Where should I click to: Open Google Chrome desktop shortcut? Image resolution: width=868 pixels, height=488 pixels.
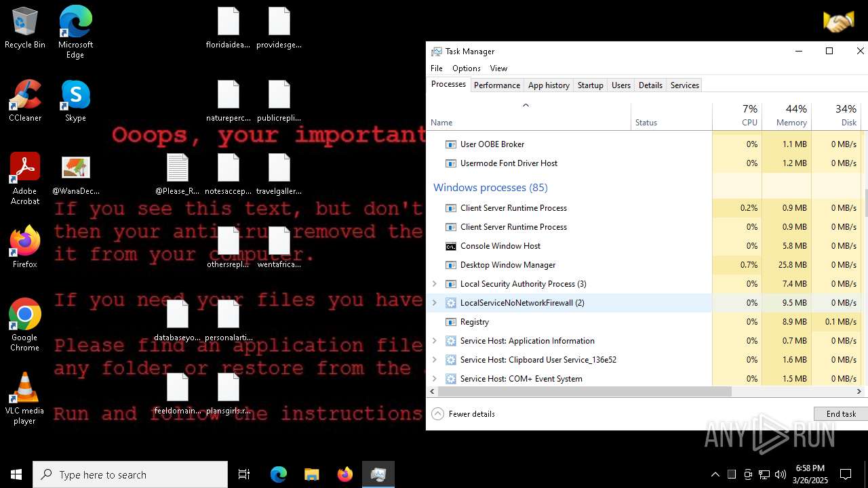(x=25, y=325)
